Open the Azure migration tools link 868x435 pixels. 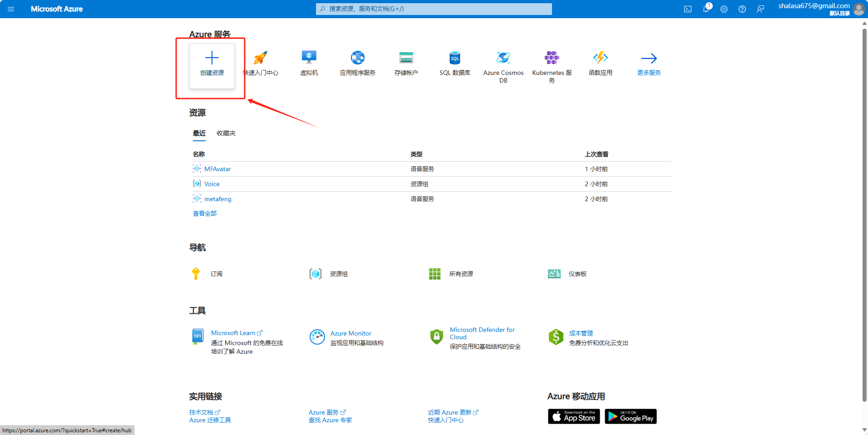coord(210,420)
